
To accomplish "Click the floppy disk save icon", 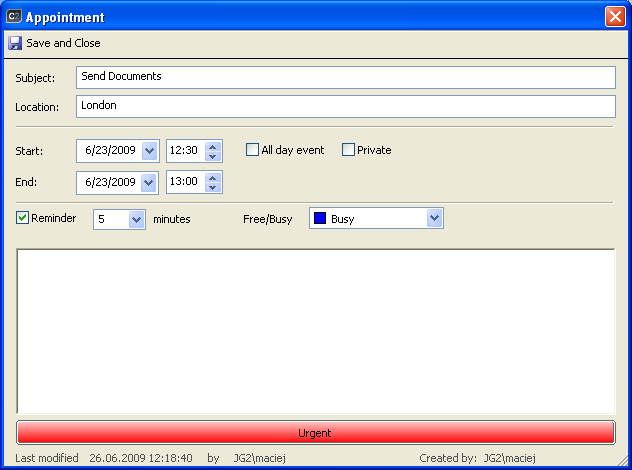I will pyautogui.click(x=15, y=43).
